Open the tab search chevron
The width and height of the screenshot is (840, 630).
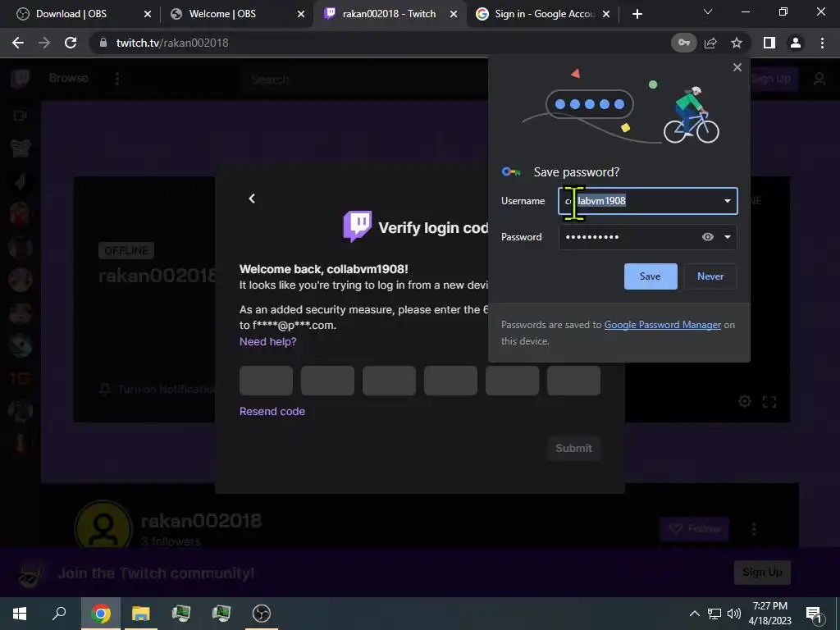pos(708,11)
